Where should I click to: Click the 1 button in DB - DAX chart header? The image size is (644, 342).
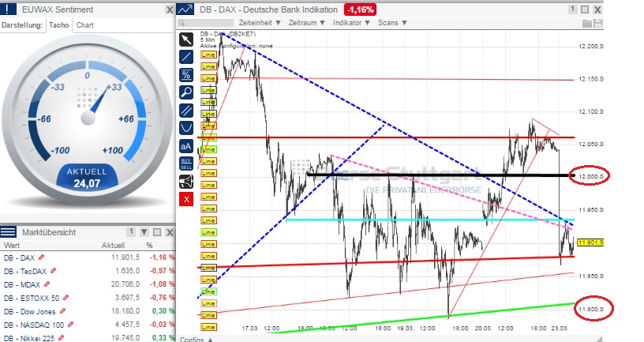click(573, 9)
